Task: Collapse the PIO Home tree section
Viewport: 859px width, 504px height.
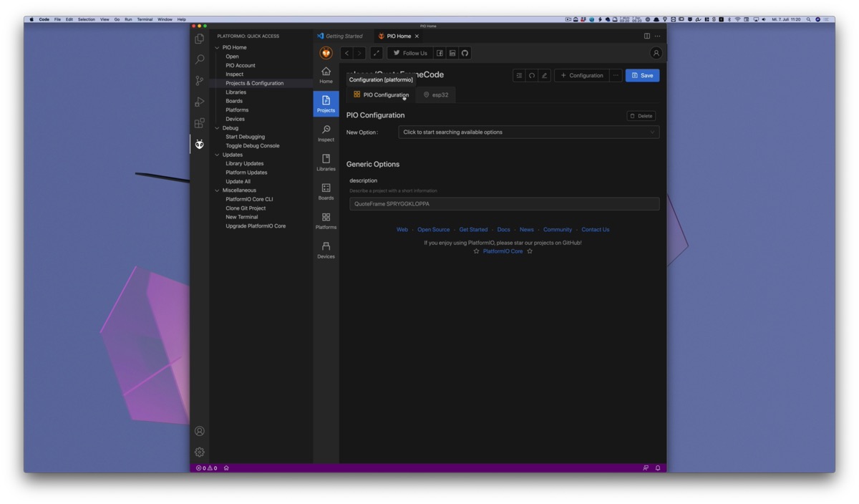Action: click(x=217, y=47)
